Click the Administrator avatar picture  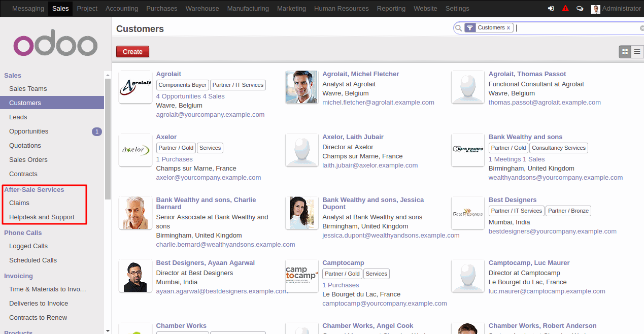[596, 9]
